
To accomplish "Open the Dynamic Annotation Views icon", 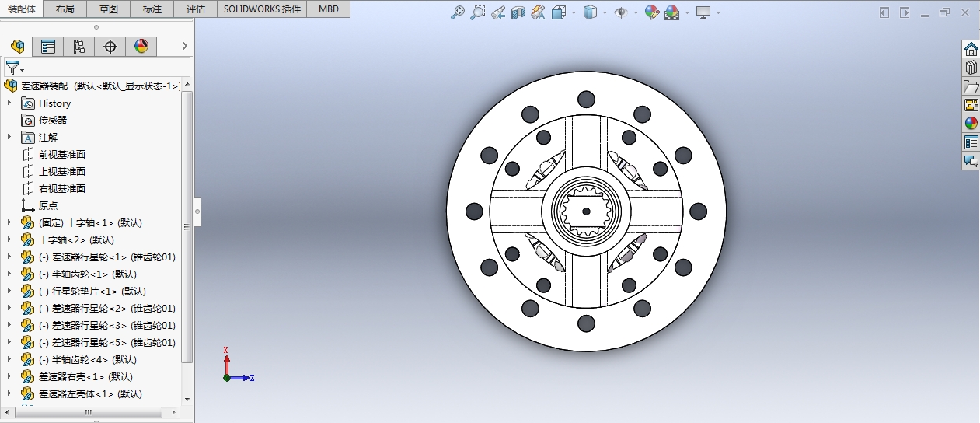I will (539, 12).
